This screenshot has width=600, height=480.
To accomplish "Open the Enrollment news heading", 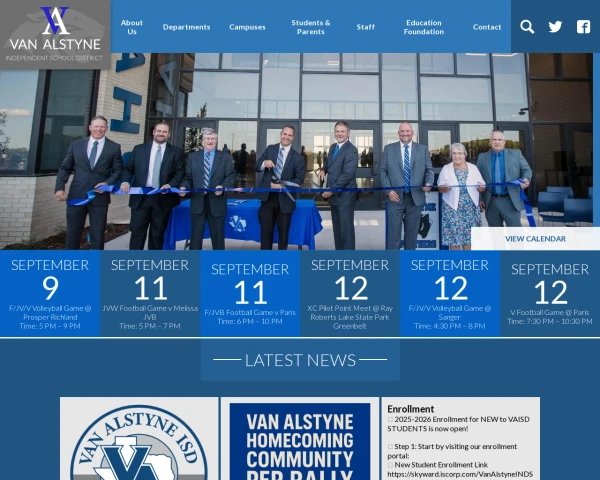I will pyautogui.click(x=411, y=409).
